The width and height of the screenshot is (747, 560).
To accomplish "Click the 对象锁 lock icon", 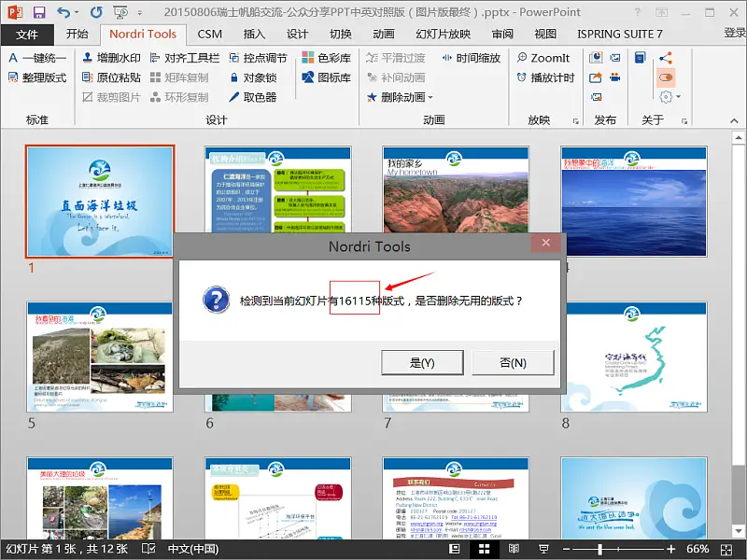I will point(234,77).
